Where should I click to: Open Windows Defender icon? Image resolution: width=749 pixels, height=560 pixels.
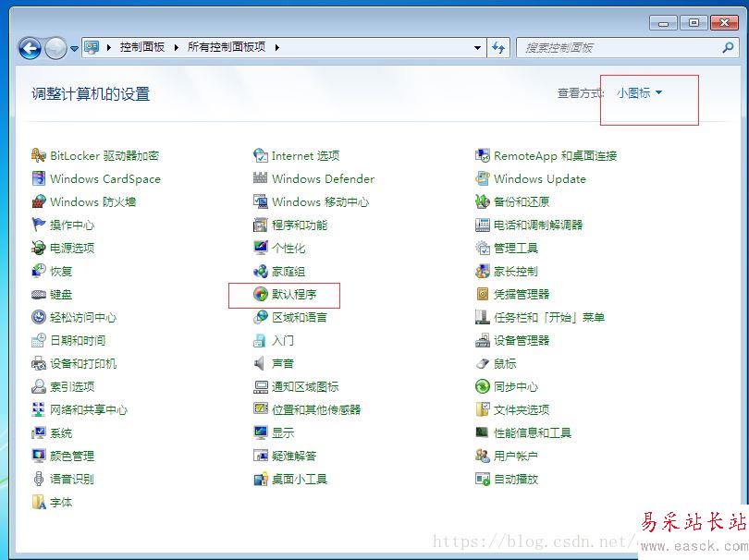pos(261,178)
